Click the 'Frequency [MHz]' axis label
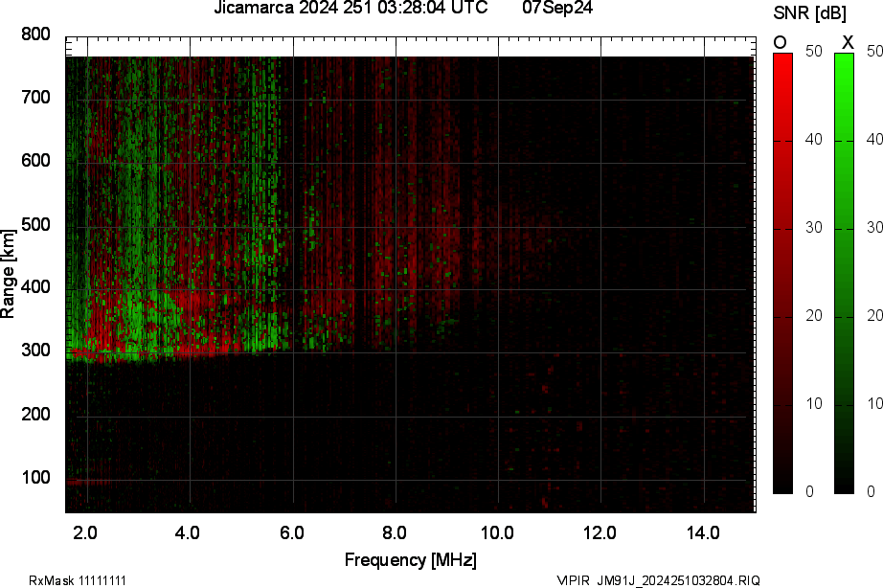The width and height of the screenshot is (883, 588). tap(410, 560)
